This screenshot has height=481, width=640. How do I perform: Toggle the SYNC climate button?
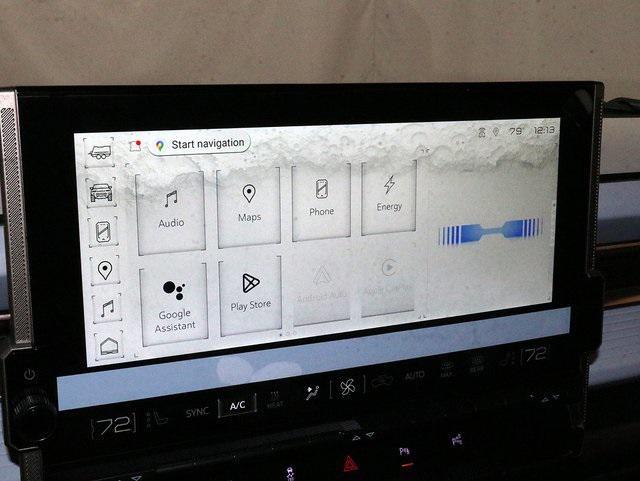click(197, 412)
